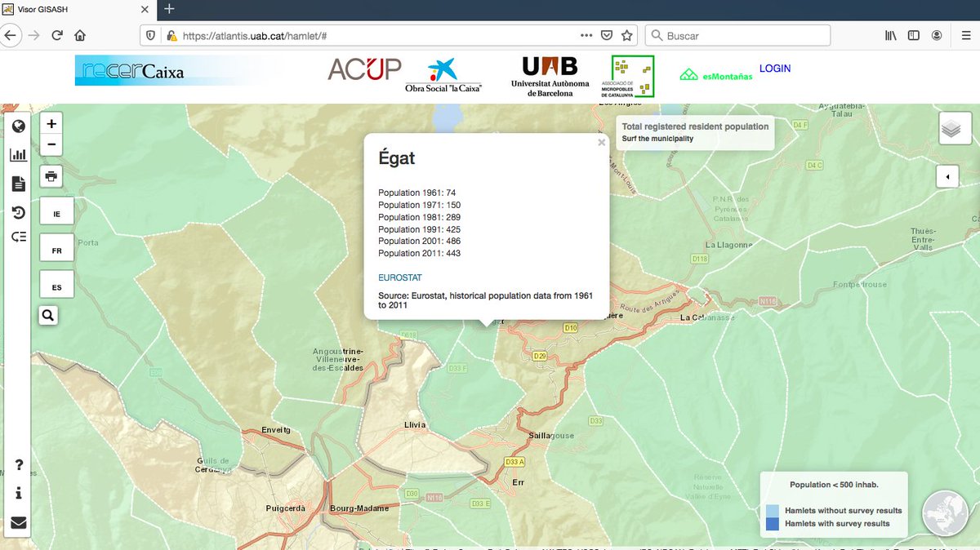Image resolution: width=980 pixels, height=550 pixels.
Task: Click 'Population 2011: 443' text
Action: [420, 253]
